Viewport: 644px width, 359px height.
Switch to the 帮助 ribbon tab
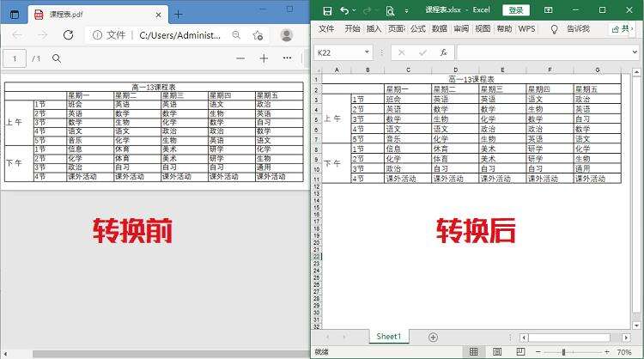504,28
